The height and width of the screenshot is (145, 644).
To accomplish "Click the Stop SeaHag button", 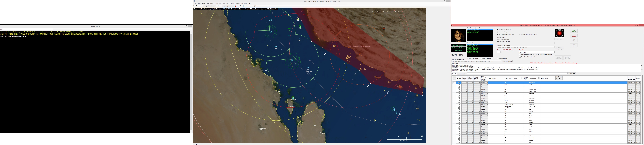I will [574, 36].
